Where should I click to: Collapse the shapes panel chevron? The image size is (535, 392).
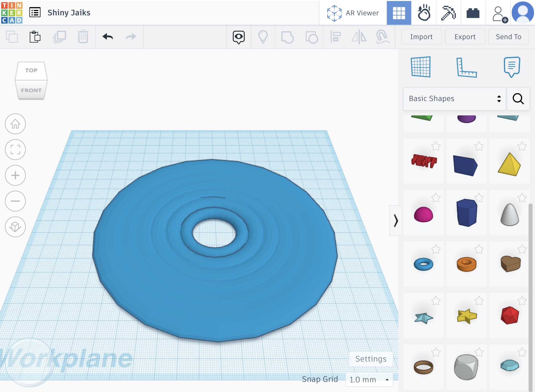396,220
